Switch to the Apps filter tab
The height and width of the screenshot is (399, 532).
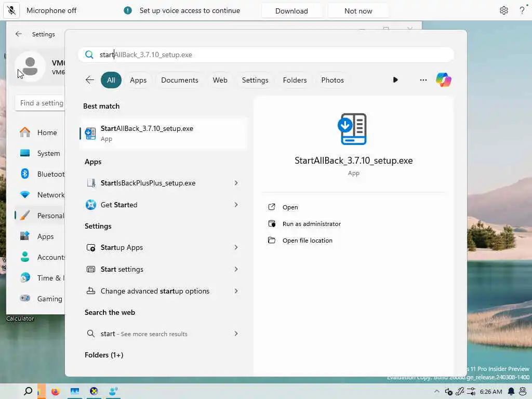click(138, 80)
